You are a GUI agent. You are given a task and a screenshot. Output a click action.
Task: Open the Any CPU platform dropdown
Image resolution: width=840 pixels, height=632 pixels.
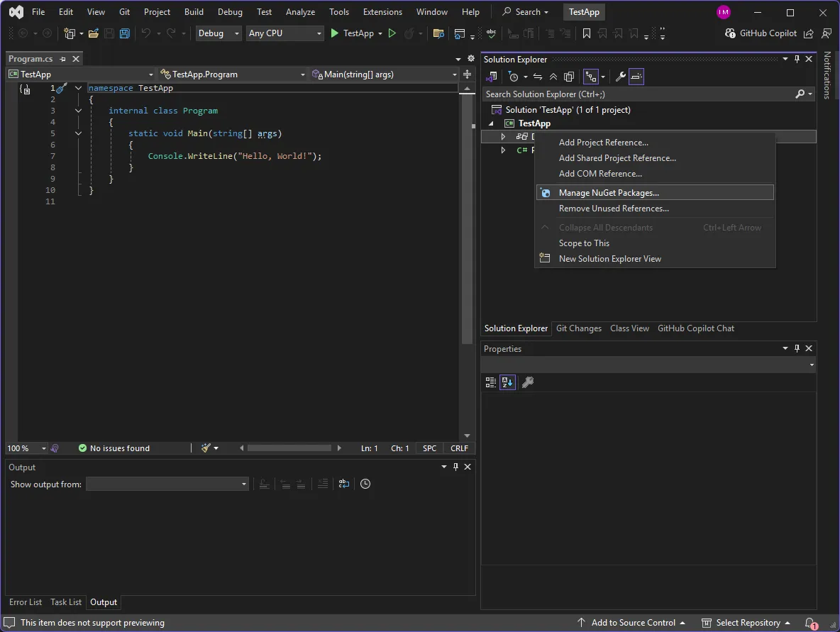[x=284, y=33]
